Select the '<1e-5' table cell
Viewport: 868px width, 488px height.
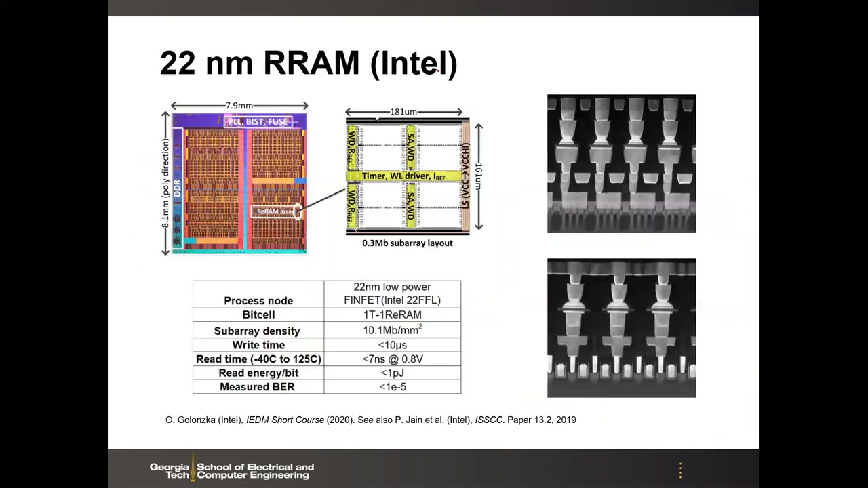click(393, 387)
